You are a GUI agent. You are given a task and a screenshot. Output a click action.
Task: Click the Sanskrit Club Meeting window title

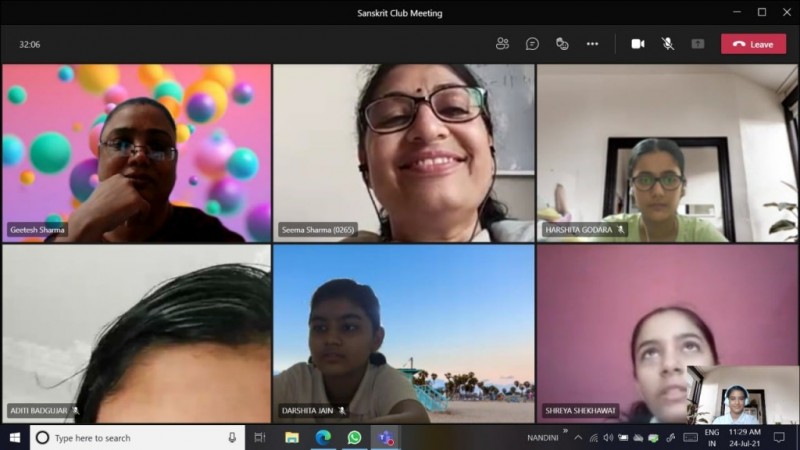[399, 13]
